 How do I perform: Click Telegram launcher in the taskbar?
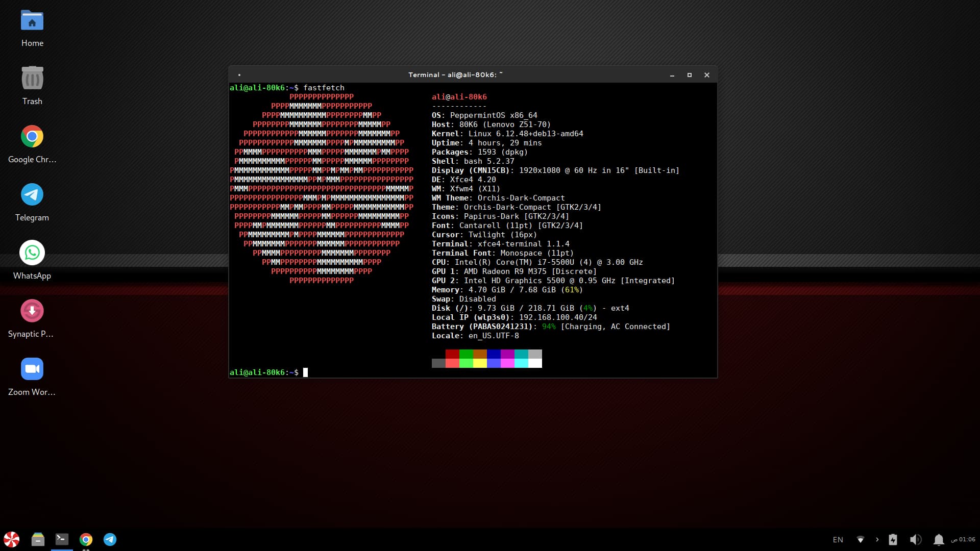(x=110, y=539)
